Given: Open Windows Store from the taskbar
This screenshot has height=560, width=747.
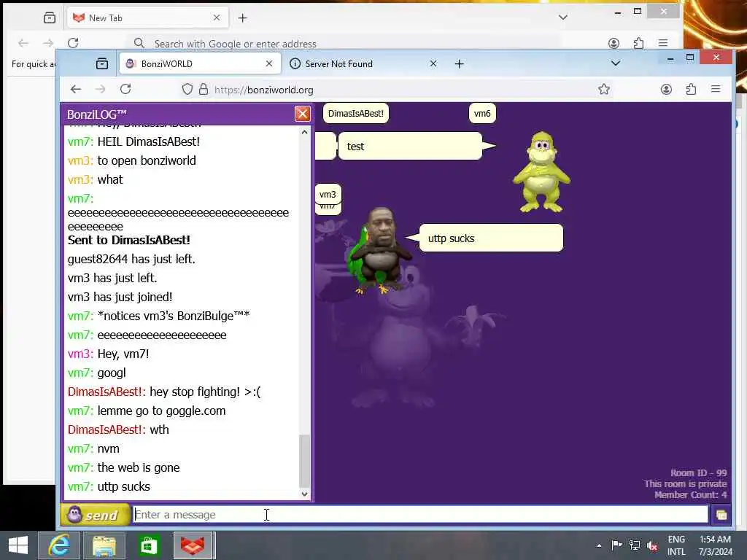Looking at the screenshot, I should 149,545.
